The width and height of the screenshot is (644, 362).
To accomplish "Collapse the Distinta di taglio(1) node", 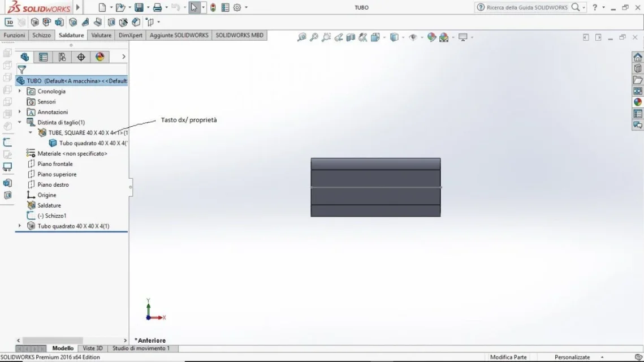I will [19, 122].
